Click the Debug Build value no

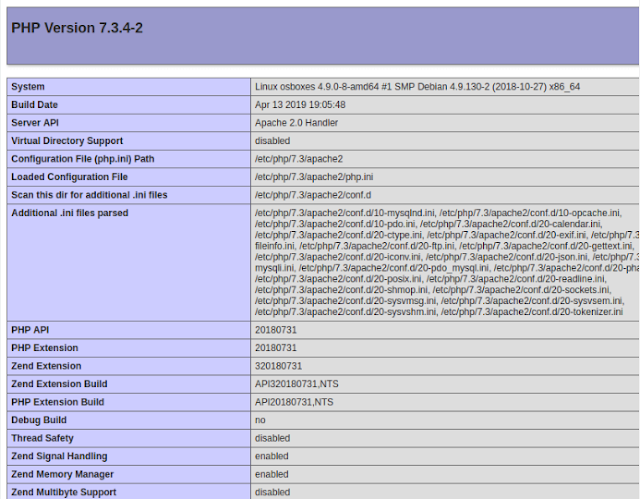[x=260, y=420]
